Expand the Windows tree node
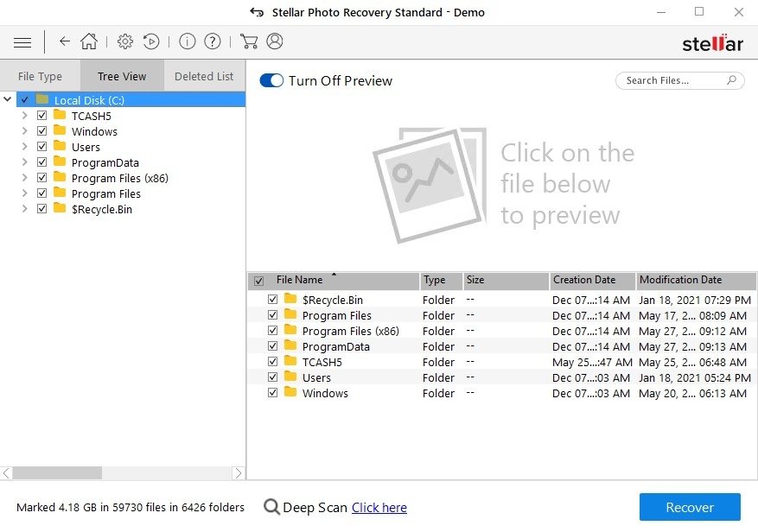Viewport: 758px width, 532px height. 25,131
